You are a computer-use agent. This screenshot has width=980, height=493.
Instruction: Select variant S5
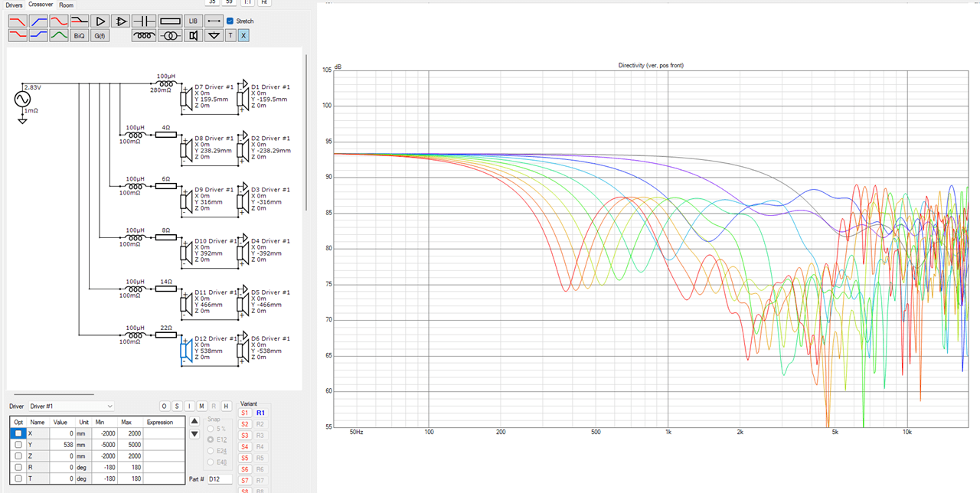coord(245,458)
